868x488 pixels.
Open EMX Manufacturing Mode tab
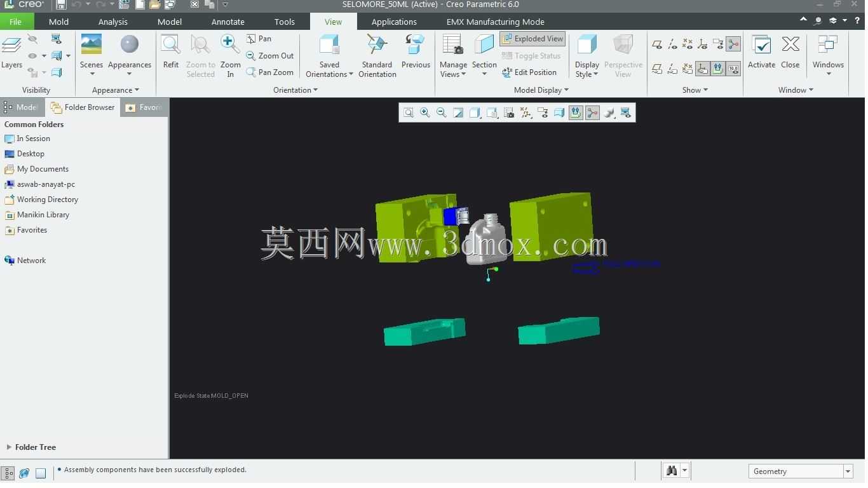[496, 22]
